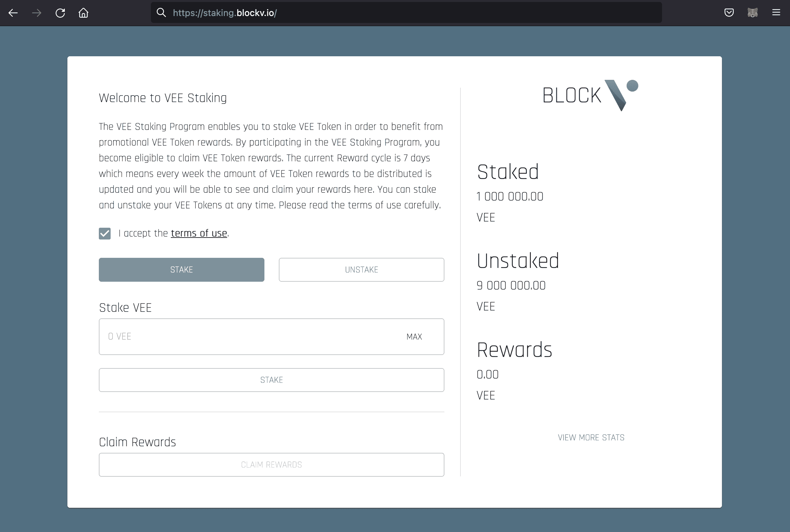The width and height of the screenshot is (790, 532).
Task: Click MAX to fill maximum stake amount
Action: (x=414, y=336)
